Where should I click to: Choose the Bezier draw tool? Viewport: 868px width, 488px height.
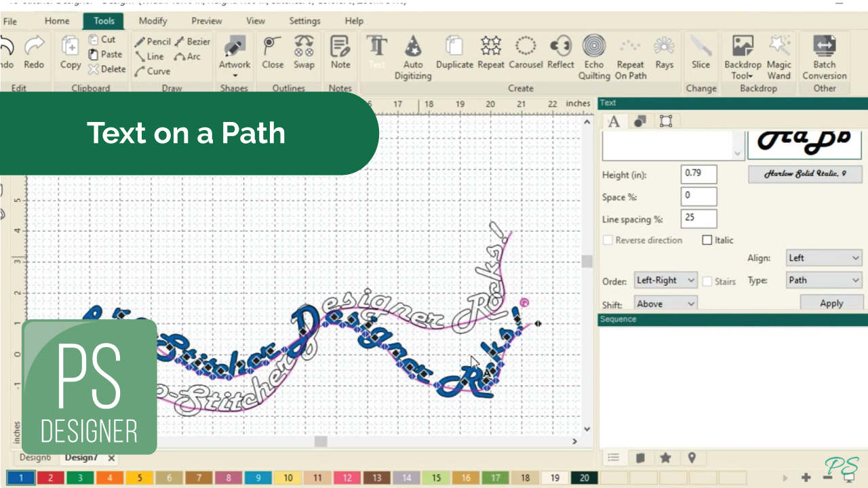click(193, 42)
